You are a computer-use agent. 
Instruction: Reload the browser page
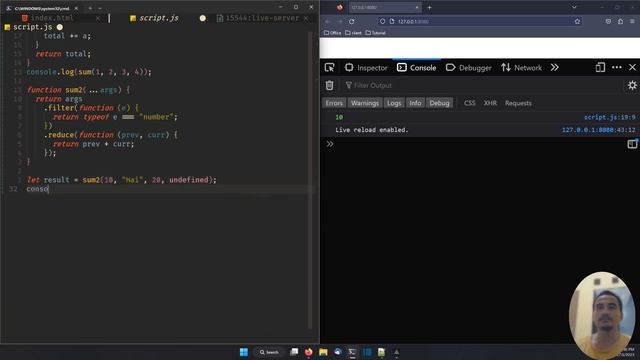[x=352, y=21]
